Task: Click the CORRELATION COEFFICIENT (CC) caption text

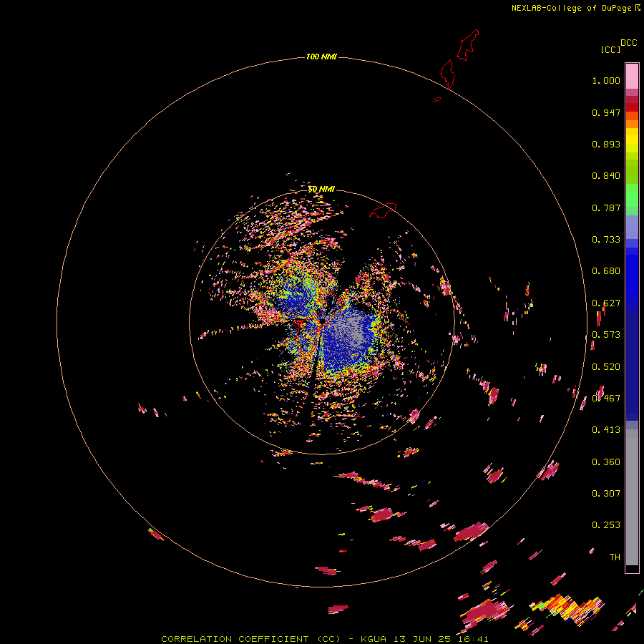Action: click(250, 639)
